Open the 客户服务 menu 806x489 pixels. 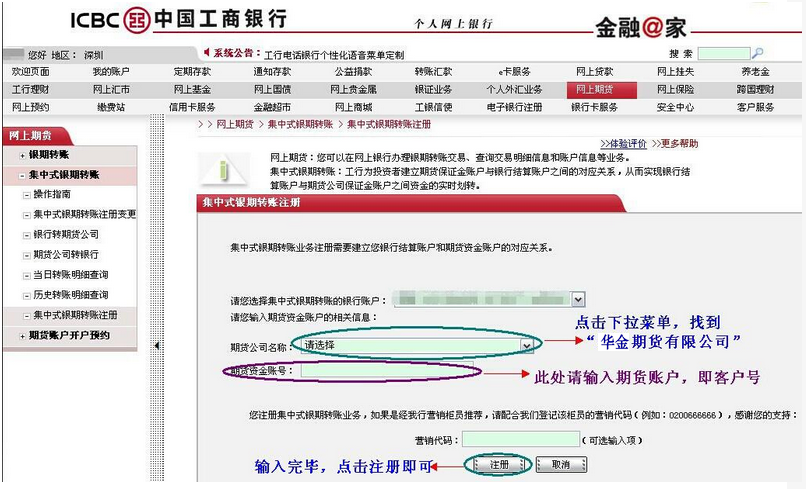click(756, 107)
